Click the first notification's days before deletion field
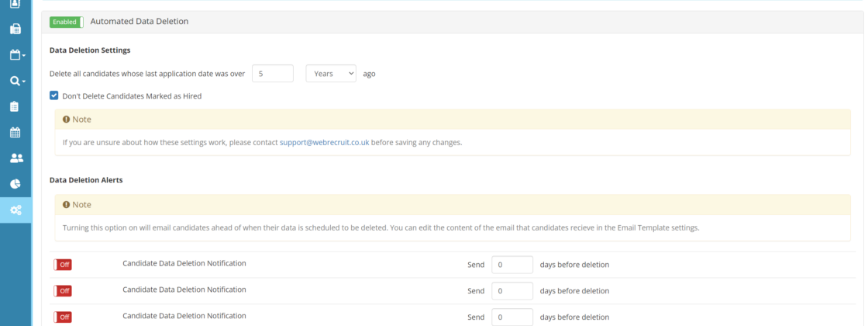 tap(511, 265)
